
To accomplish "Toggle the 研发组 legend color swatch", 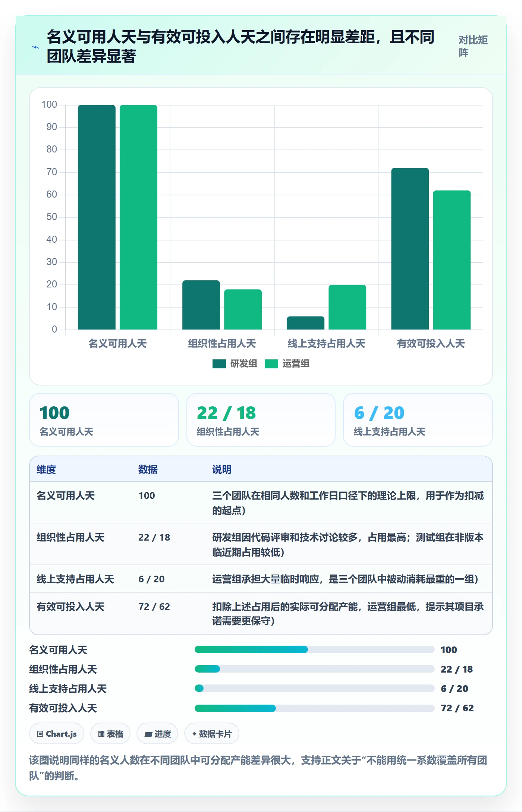I will pos(219,364).
